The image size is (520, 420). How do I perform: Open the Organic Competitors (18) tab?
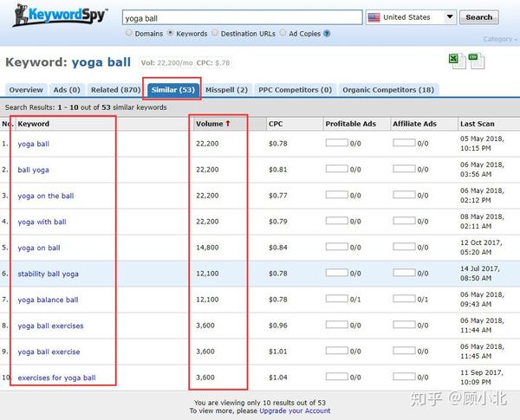pos(388,90)
